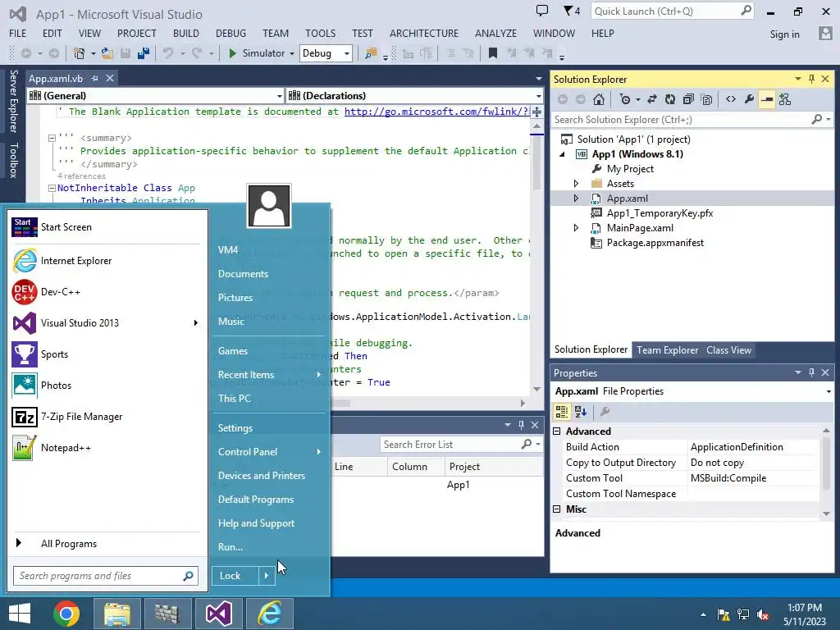Open the Lock options arrow
The image size is (840, 630).
[x=267, y=576]
